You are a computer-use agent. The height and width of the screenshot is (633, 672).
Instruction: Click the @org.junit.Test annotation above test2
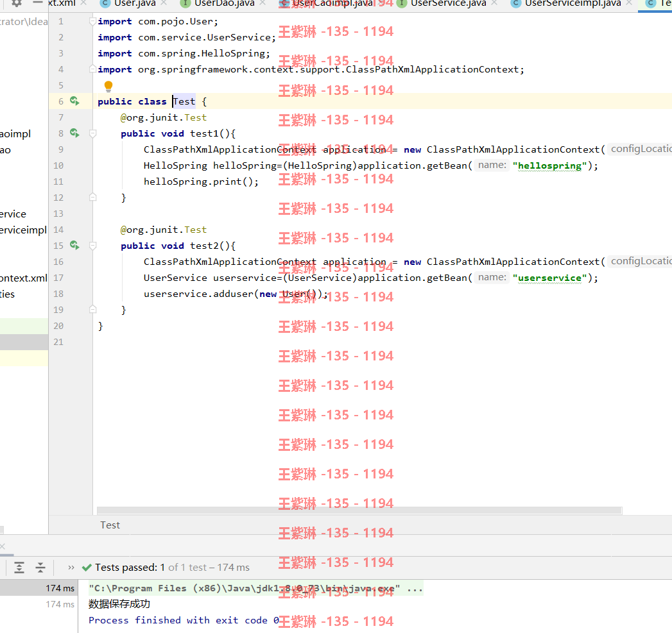(x=163, y=230)
